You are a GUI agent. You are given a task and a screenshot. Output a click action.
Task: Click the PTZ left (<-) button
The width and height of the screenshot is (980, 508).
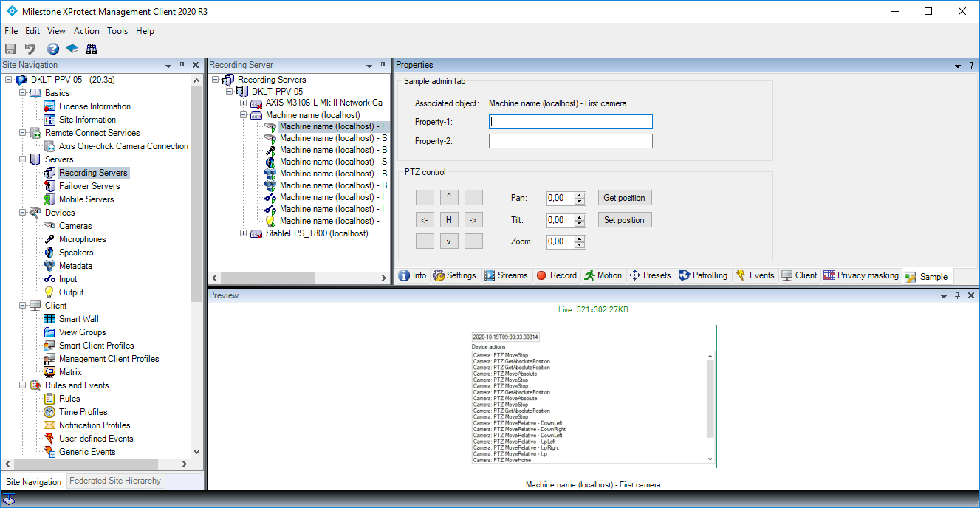coord(425,219)
